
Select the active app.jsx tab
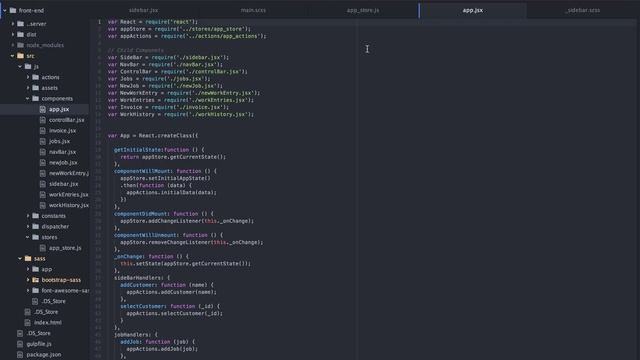(473, 10)
